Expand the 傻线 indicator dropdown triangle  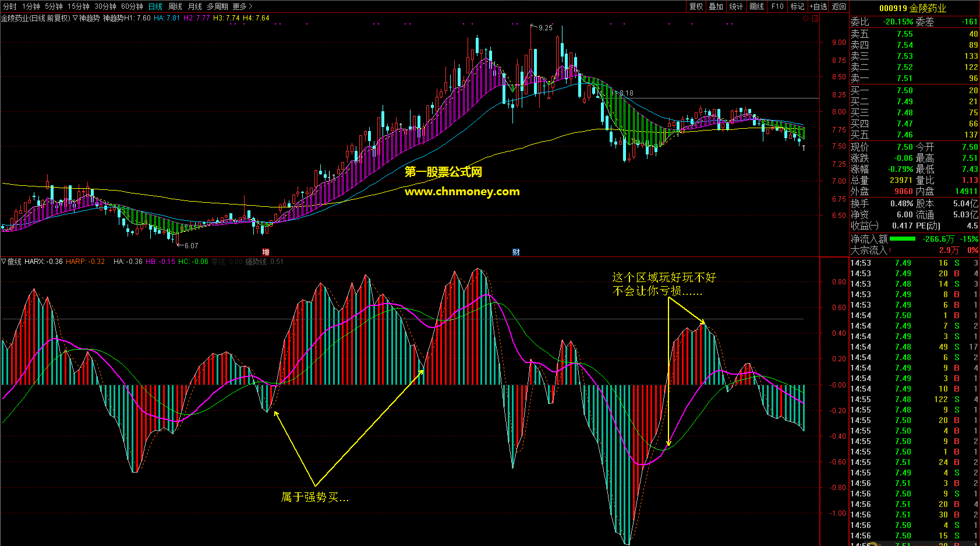pyautogui.click(x=3, y=262)
